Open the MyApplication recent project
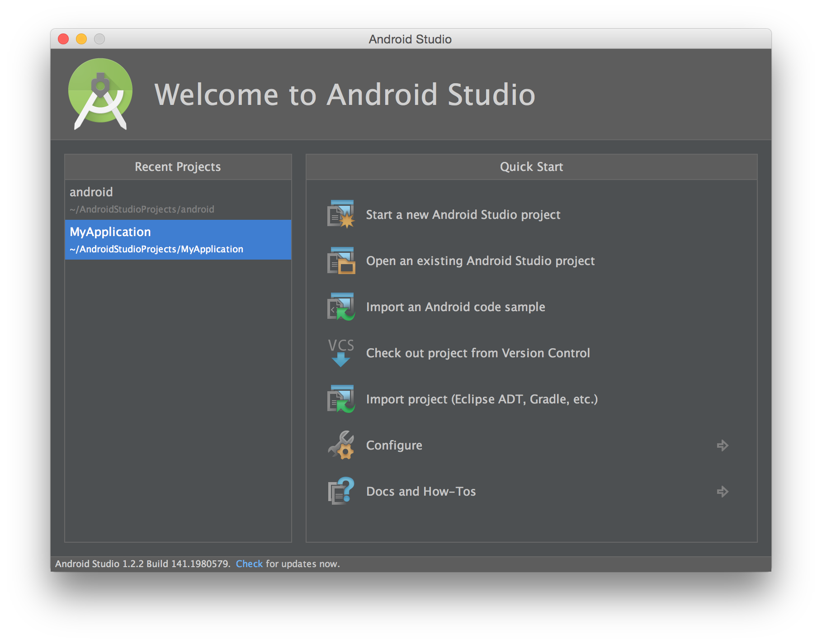The image size is (822, 644). [x=178, y=240]
